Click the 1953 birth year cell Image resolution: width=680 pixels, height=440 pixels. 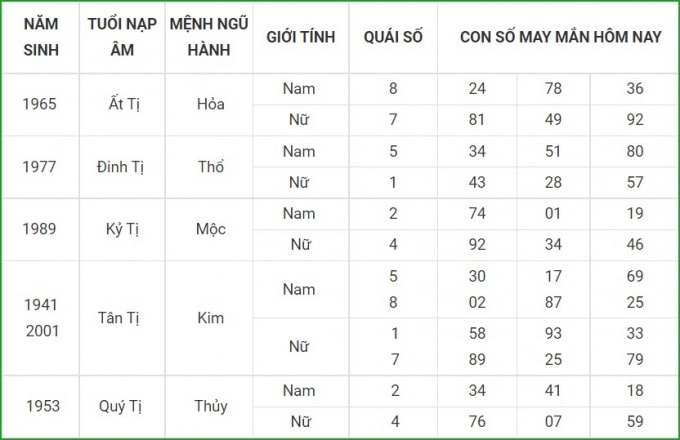click(x=41, y=407)
